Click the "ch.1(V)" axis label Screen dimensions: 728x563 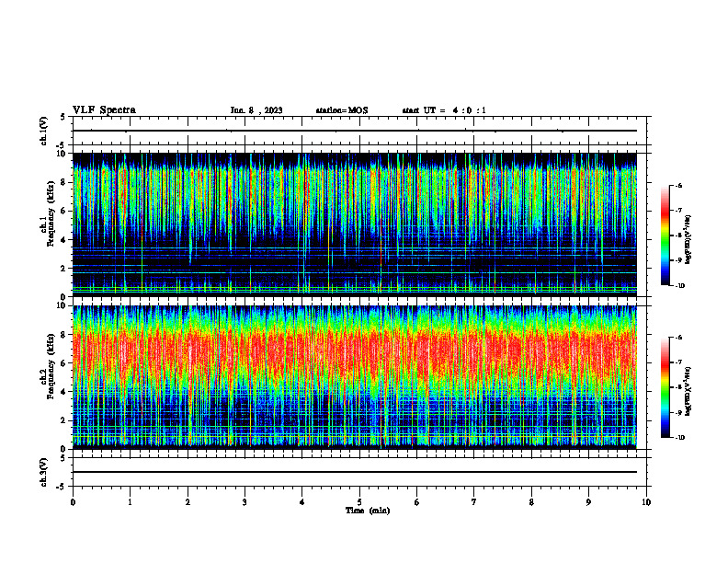pyautogui.click(x=43, y=131)
